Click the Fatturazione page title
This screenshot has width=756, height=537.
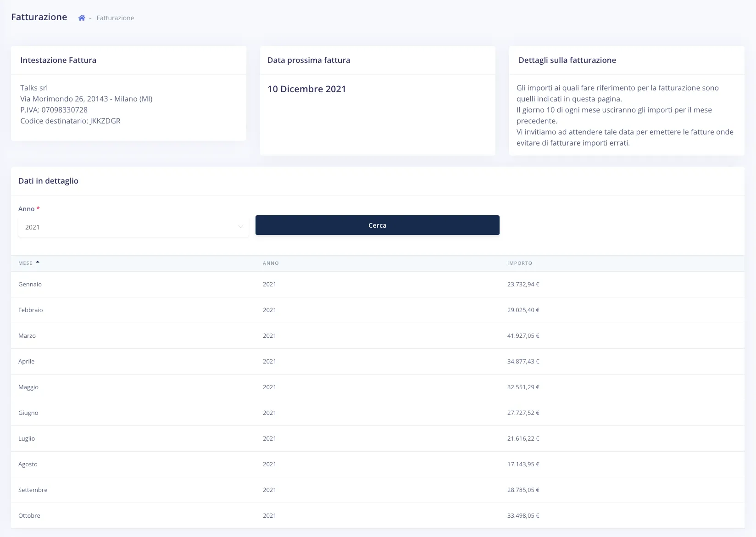coord(39,17)
